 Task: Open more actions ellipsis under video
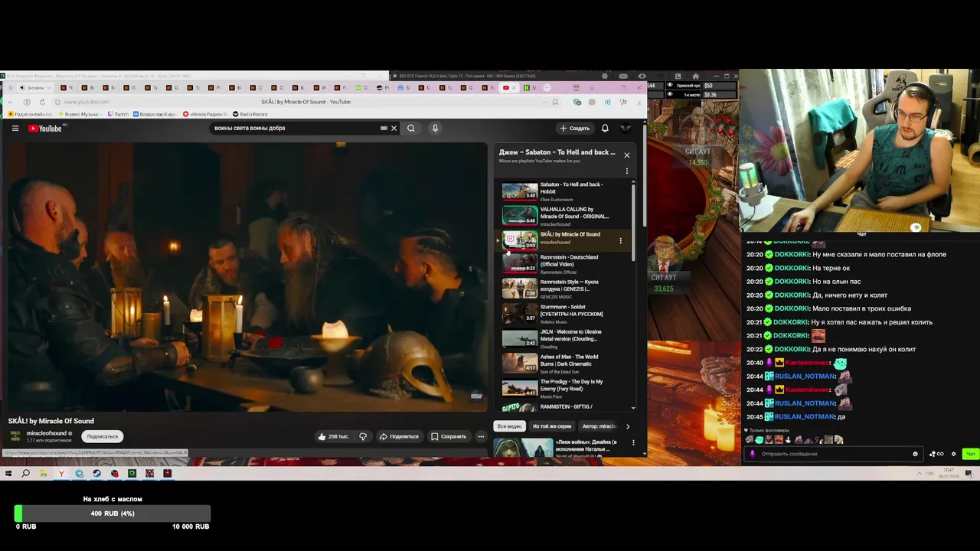[481, 436]
